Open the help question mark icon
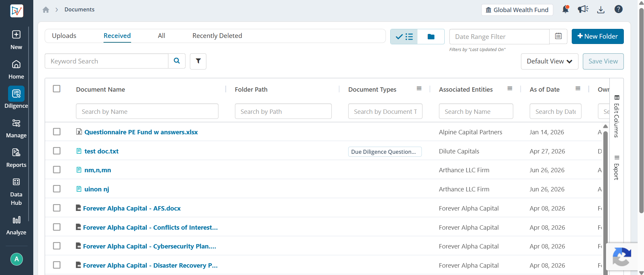The height and width of the screenshot is (275, 644). pyautogui.click(x=618, y=9)
